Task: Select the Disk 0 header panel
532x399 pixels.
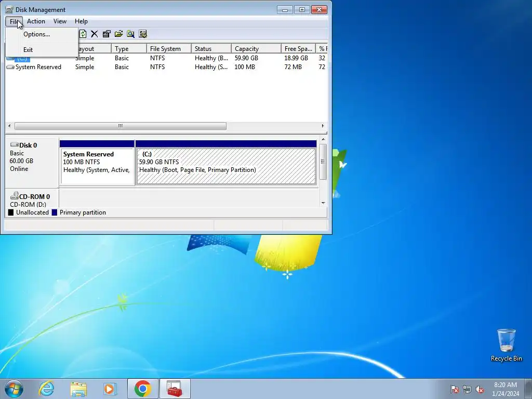Action: tap(32, 162)
